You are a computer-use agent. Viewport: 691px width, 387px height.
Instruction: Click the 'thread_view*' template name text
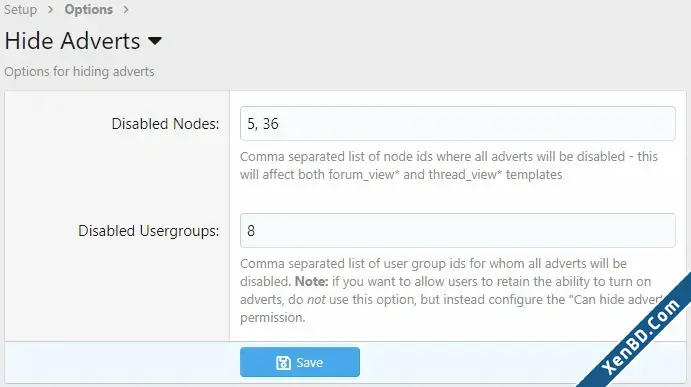pos(465,175)
